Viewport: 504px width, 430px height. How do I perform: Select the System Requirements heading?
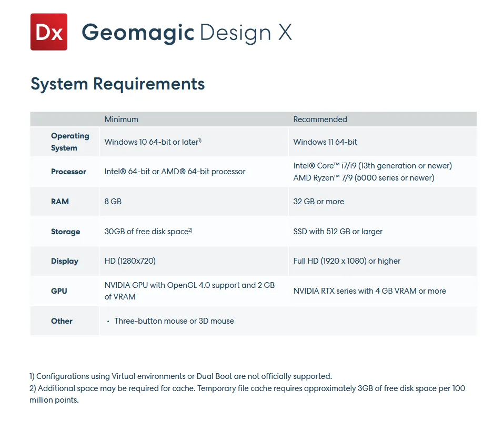click(x=118, y=84)
